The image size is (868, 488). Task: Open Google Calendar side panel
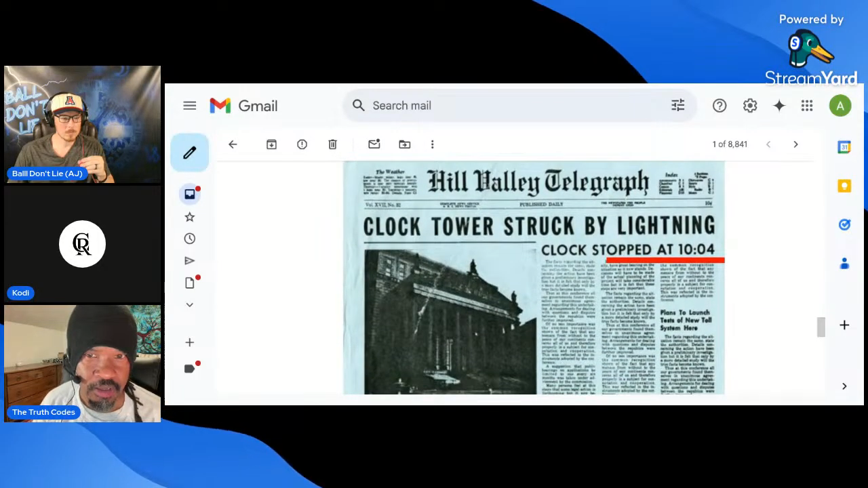pyautogui.click(x=844, y=147)
